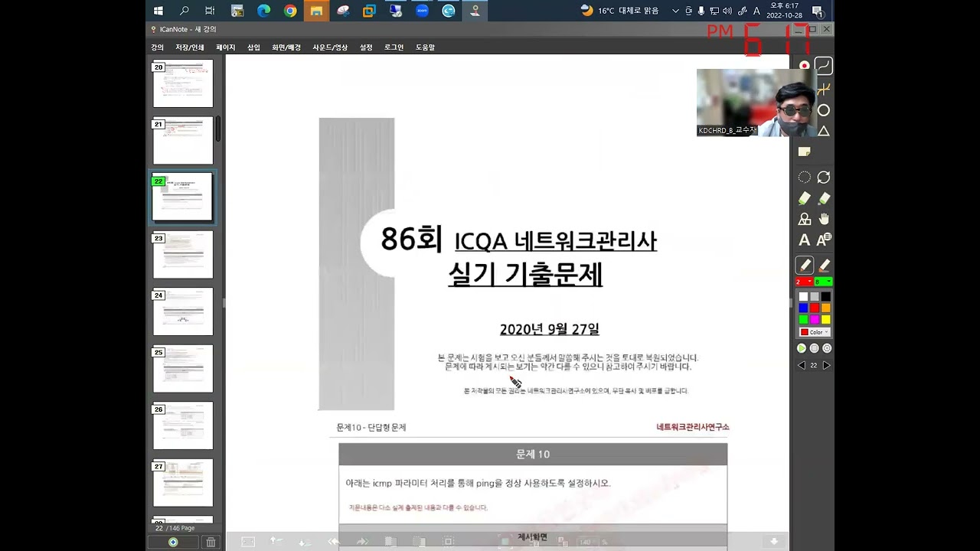Pick the blue color swatch
Screen dimensions: 980x551
(803, 308)
